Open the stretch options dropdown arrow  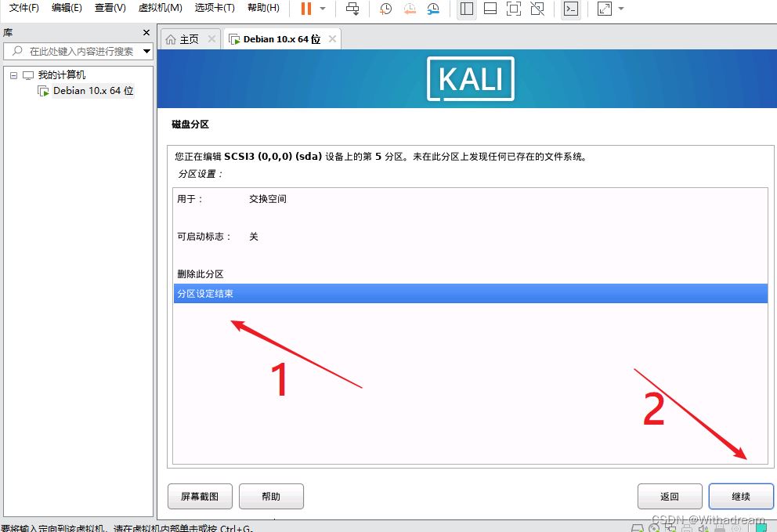(621, 9)
